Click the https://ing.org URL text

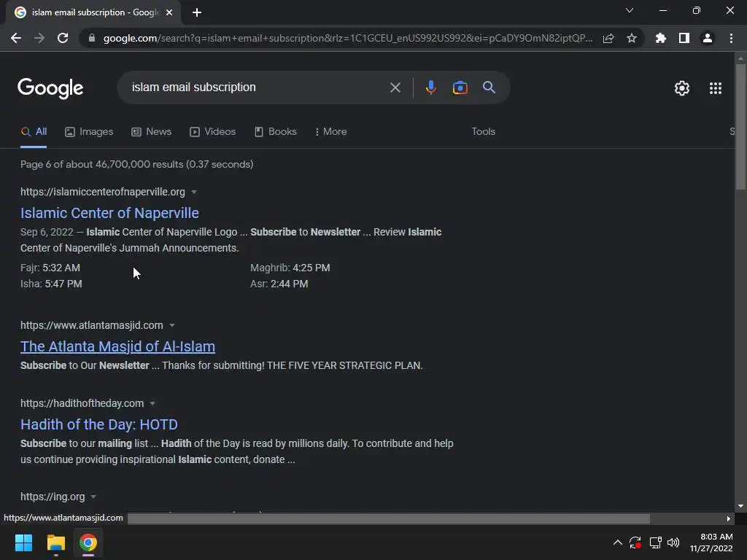(53, 497)
